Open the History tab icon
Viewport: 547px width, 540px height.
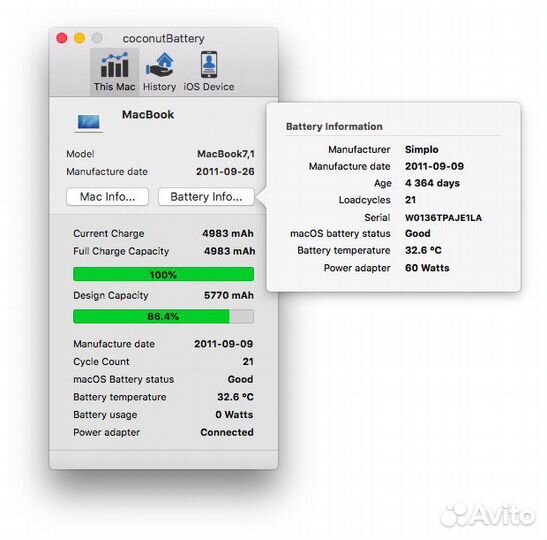coord(160,65)
